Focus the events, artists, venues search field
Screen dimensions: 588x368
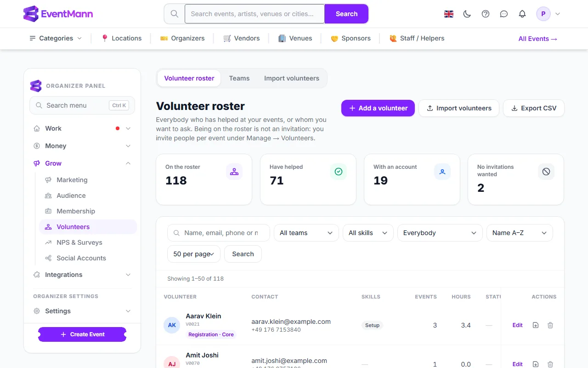click(x=254, y=14)
